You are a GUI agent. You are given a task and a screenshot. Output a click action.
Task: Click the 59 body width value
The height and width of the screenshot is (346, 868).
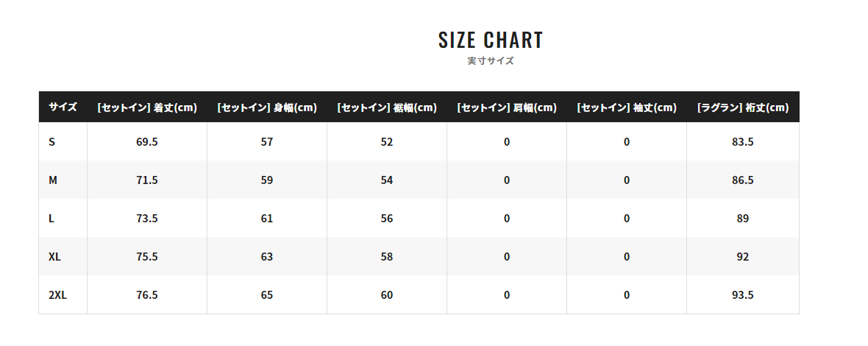[267, 180]
